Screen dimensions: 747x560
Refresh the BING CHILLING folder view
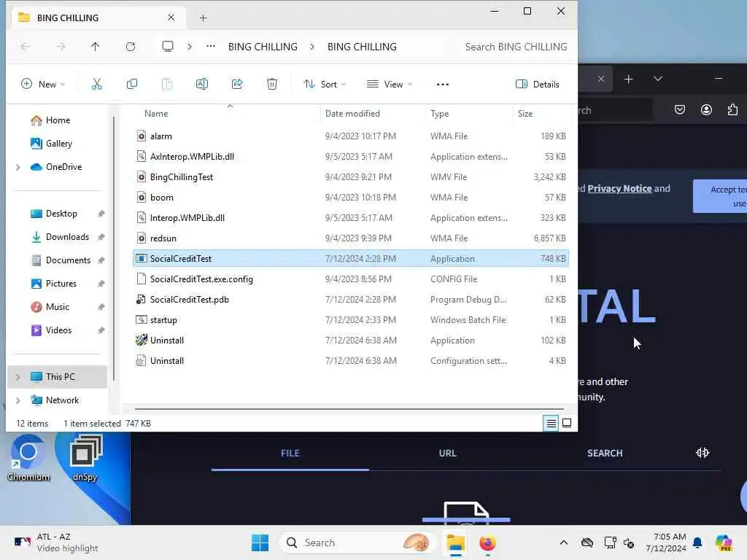[131, 46]
